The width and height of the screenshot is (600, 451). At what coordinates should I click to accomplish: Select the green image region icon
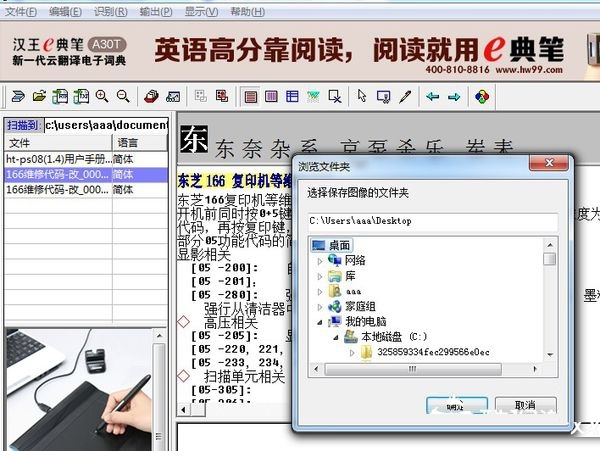(x=313, y=96)
